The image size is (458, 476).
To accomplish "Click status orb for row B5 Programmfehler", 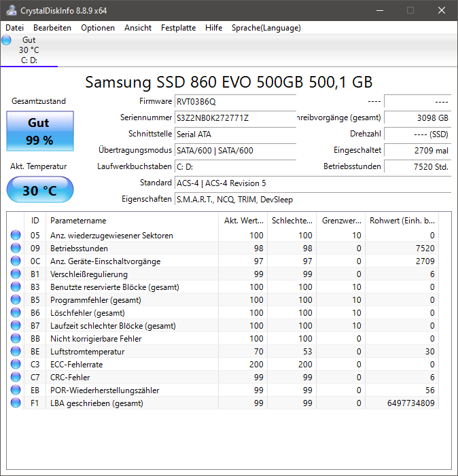I will coord(16,299).
